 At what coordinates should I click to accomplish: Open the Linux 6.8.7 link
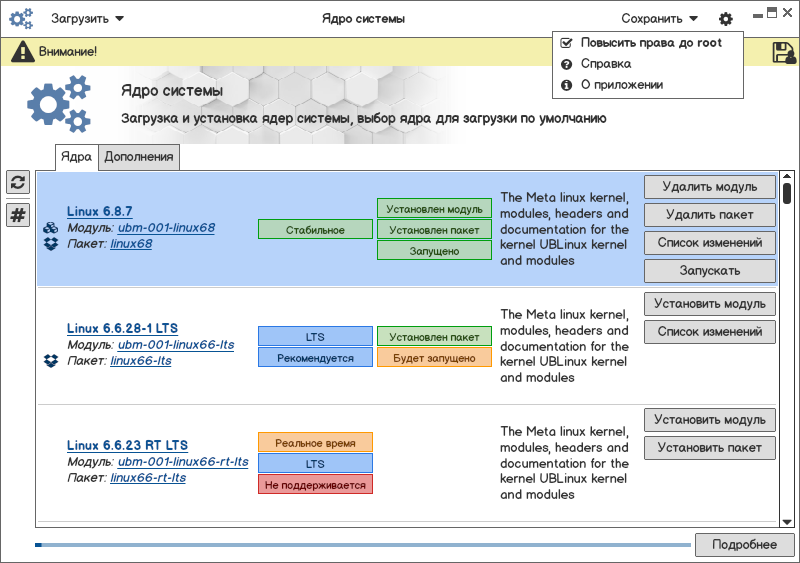pos(99,211)
